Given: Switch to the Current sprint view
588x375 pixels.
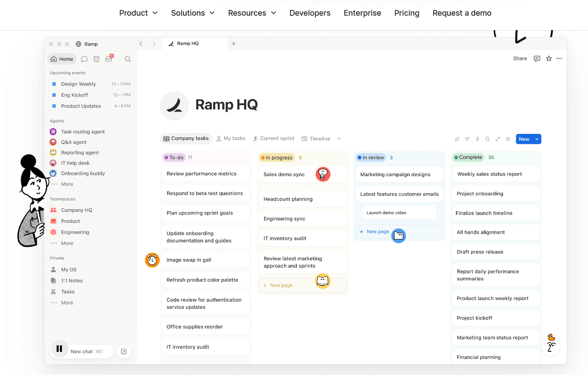Looking at the screenshot, I should click(x=274, y=139).
